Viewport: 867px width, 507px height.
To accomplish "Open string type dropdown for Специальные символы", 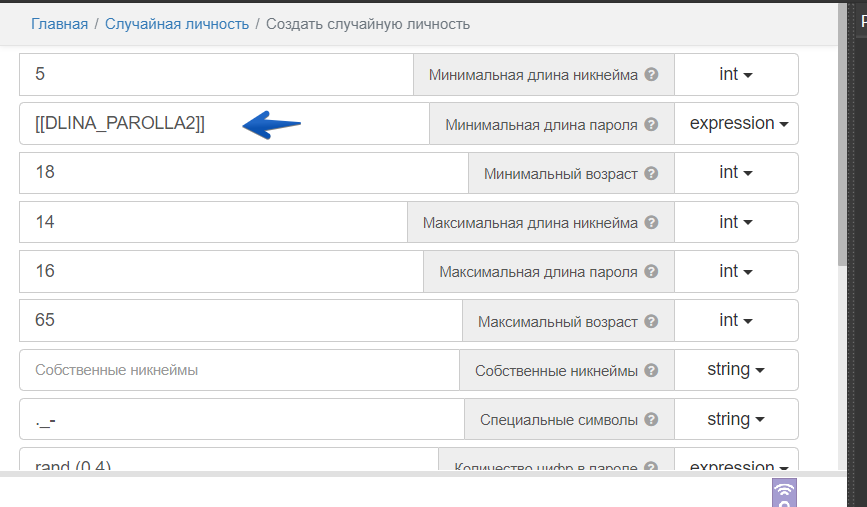I will click(736, 419).
